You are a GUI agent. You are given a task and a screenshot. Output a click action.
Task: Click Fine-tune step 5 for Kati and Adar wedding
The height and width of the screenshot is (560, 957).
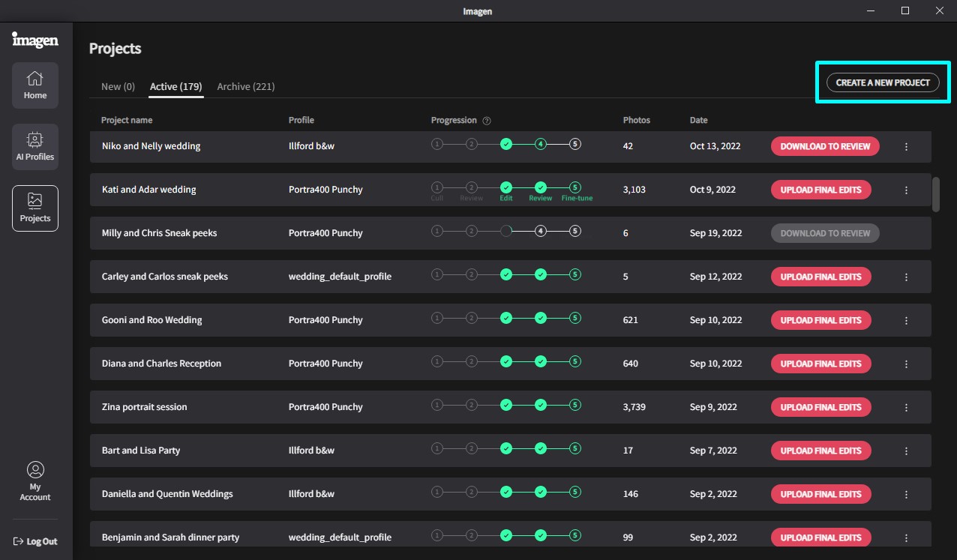point(575,187)
